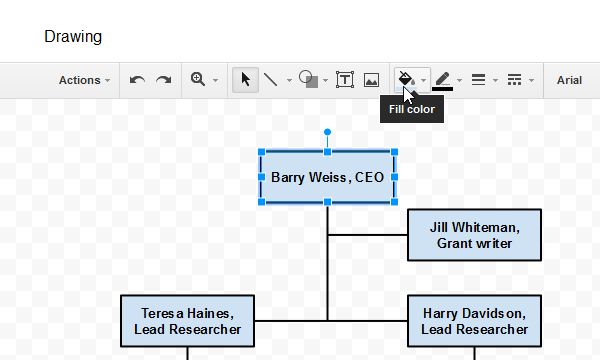
Task: Open the Arial font selector
Action: [569, 80]
